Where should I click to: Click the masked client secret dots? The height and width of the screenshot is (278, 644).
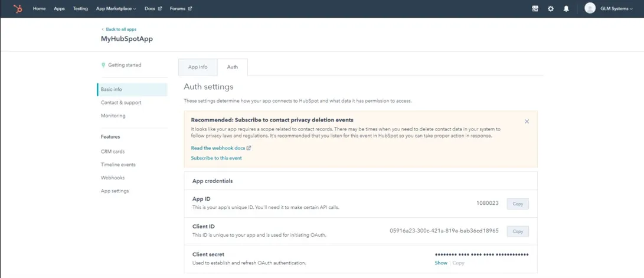pos(482,254)
